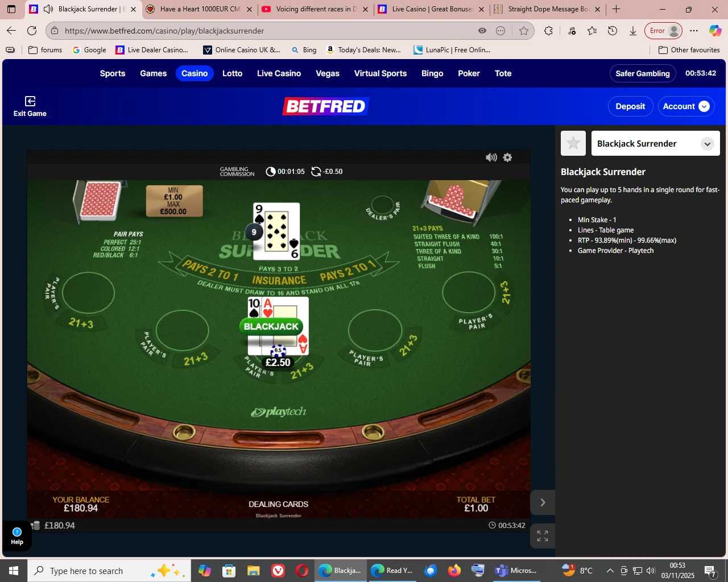Open the Downloads panel
The width and height of the screenshot is (728, 582).
click(633, 31)
